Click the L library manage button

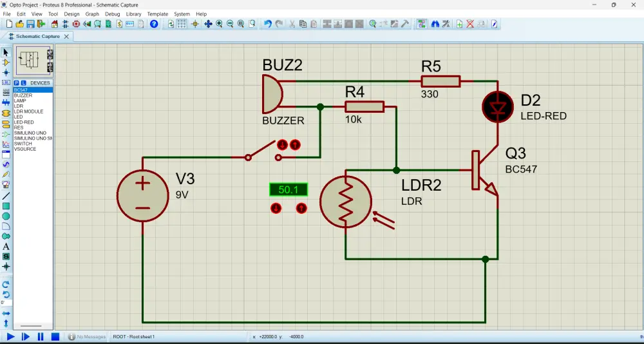tap(23, 82)
